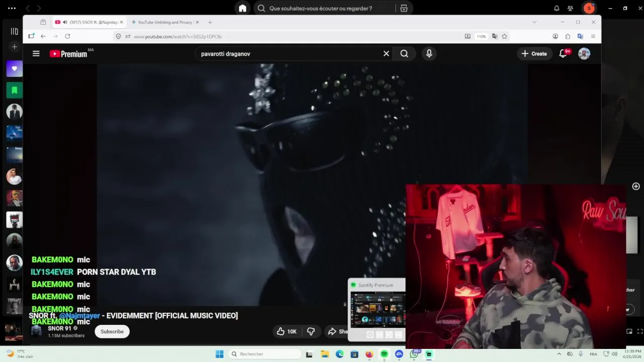
Task: Switch the FRA keyboard language
Action: tap(593, 354)
